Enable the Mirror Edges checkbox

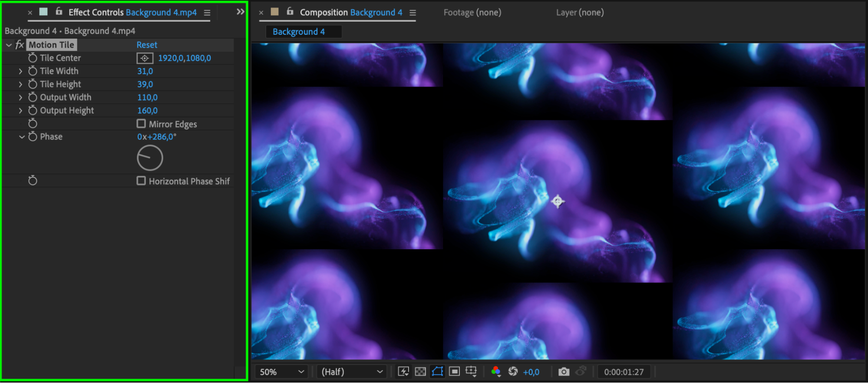(141, 124)
